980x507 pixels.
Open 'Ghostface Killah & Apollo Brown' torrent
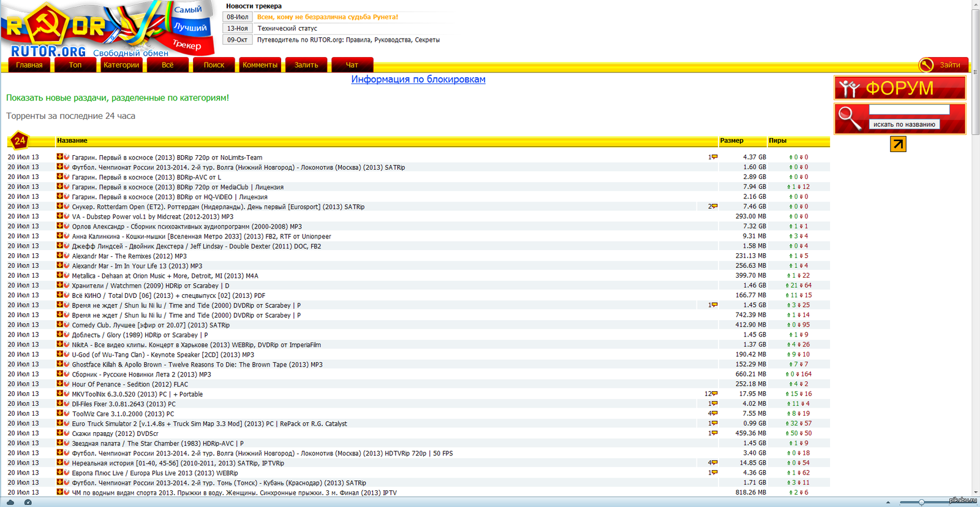point(197,364)
